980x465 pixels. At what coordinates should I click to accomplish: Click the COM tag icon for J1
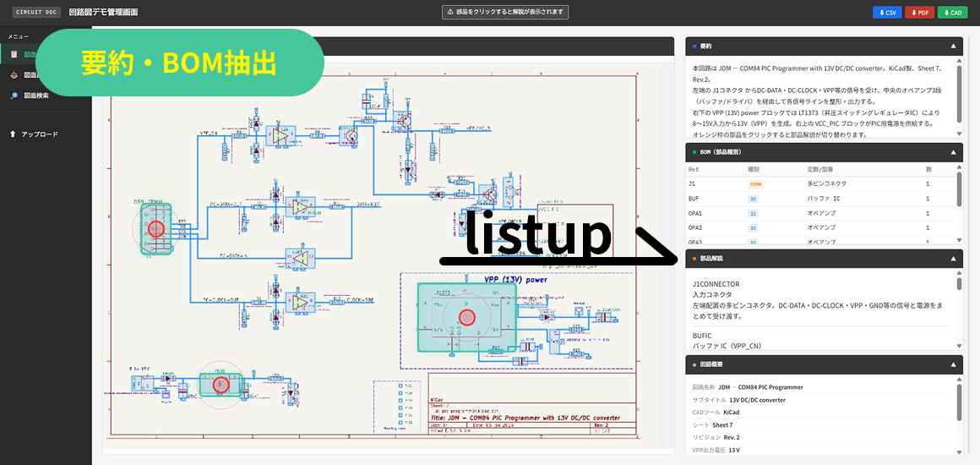[x=755, y=184]
